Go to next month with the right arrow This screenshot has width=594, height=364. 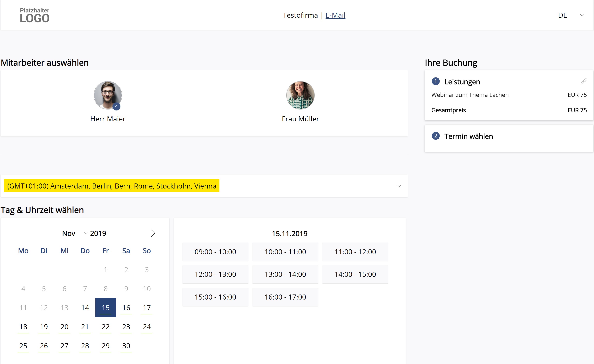point(153,233)
